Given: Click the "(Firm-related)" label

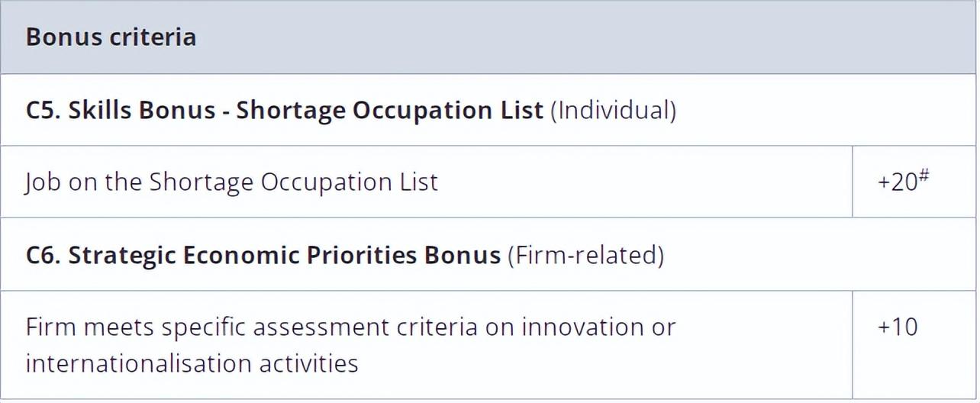Looking at the screenshot, I should pyautogui.click(x=586, y=256).
